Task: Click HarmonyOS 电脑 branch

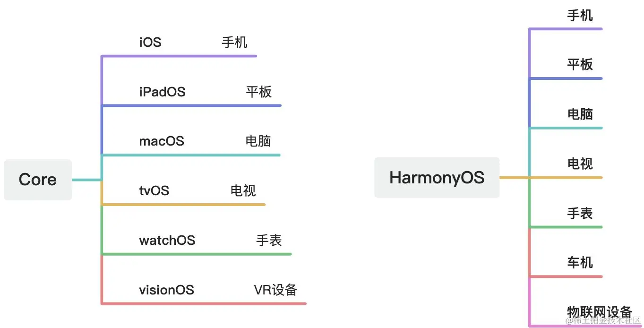Action: tap(580, 114)
